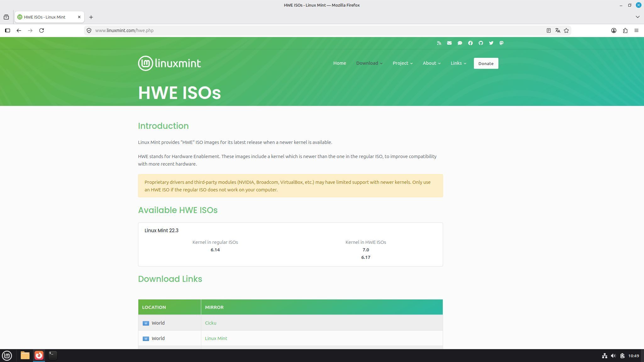This screenshot has width=644, height=362.
Task: Open the Mastodon icon link
Action: (502, 43)
